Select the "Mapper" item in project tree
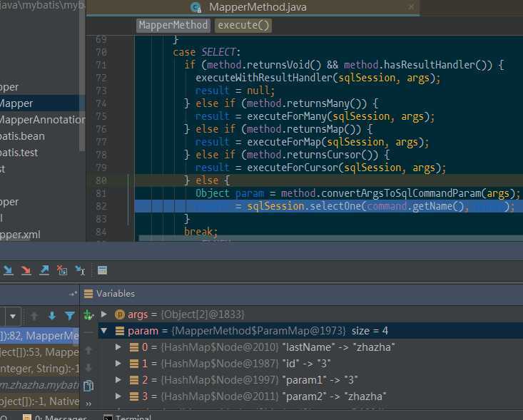523x420 pixels. (40, 103)
